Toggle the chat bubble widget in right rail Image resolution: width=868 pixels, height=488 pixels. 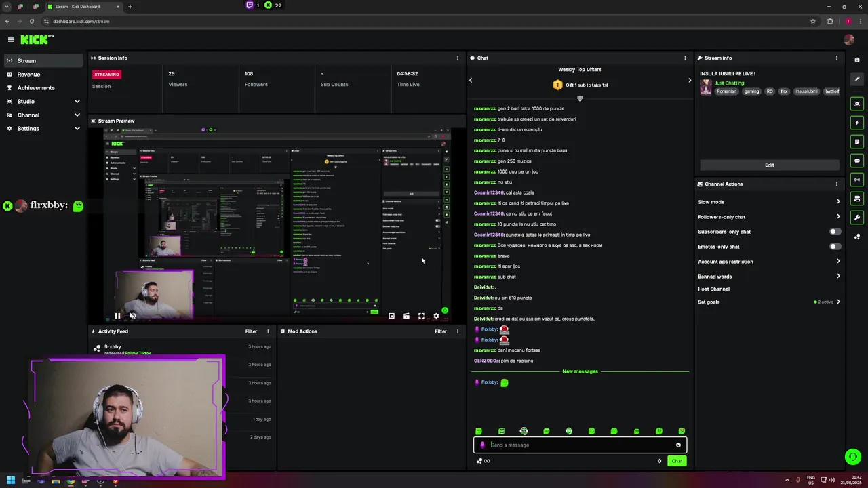tap(857, 161)
